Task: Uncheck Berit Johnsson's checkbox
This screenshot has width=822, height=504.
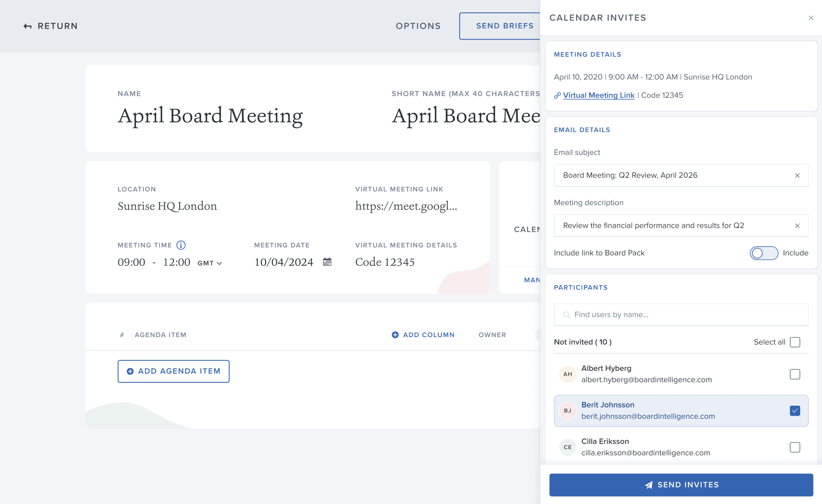Action: (x=795, y=411)
